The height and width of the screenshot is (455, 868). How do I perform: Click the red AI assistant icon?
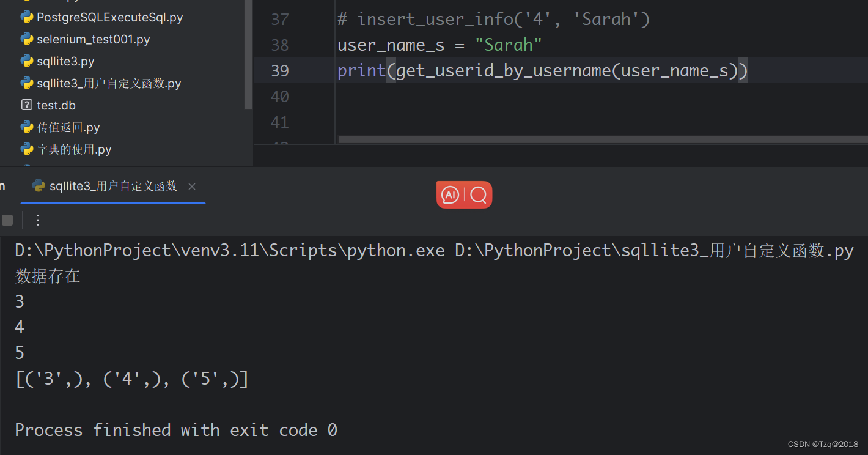450,194
